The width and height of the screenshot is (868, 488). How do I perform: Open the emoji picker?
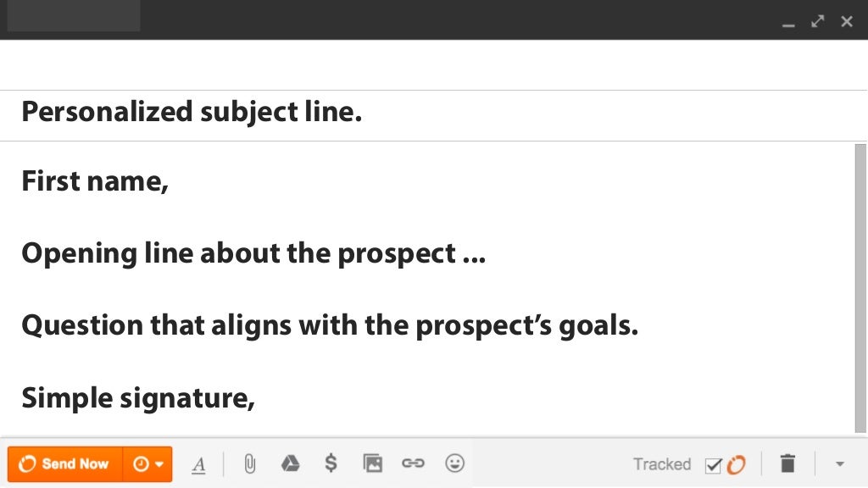pos(454,463)
